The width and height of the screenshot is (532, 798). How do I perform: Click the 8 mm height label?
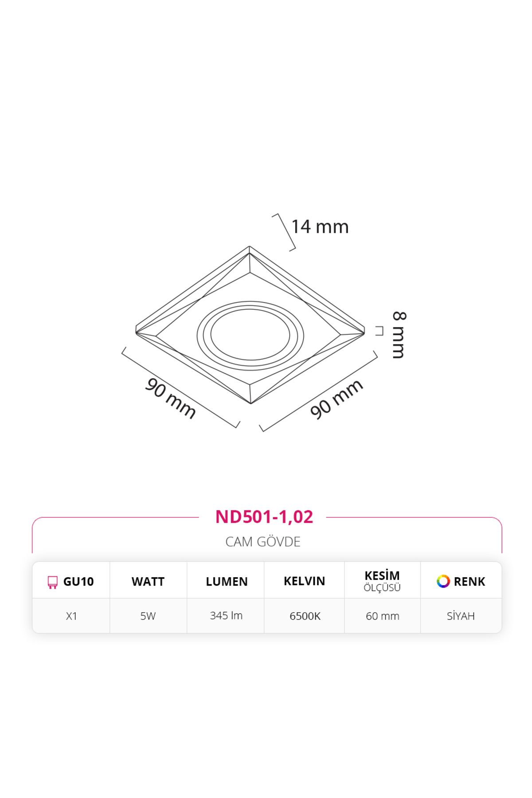click(x=399, y=335)
